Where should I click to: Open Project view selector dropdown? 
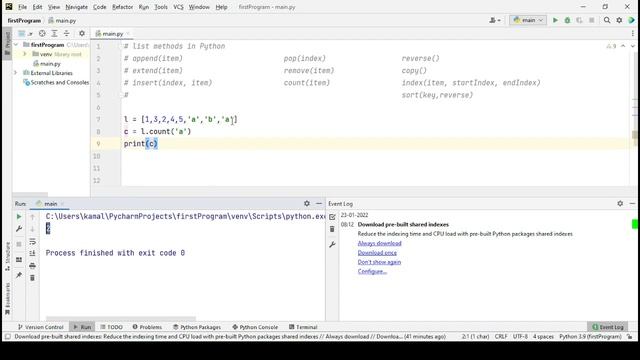(x=25, y=33)
